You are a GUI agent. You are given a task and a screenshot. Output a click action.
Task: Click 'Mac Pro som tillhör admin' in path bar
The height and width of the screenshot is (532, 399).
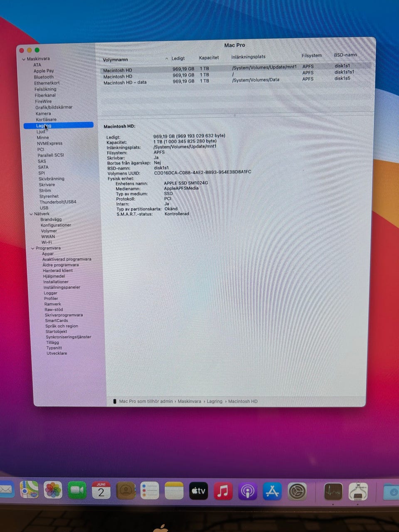[146, 401]
